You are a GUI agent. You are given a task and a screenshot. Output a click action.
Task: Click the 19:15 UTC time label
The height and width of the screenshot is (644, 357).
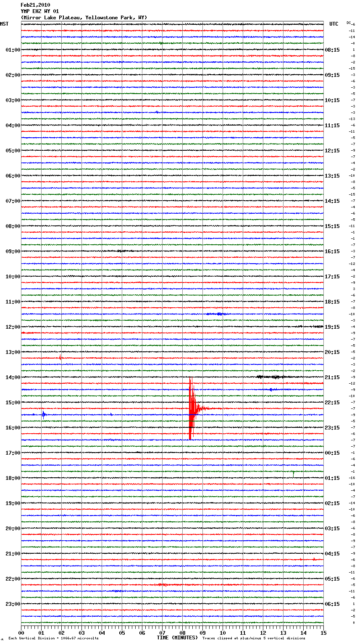(x=332, y=327)
